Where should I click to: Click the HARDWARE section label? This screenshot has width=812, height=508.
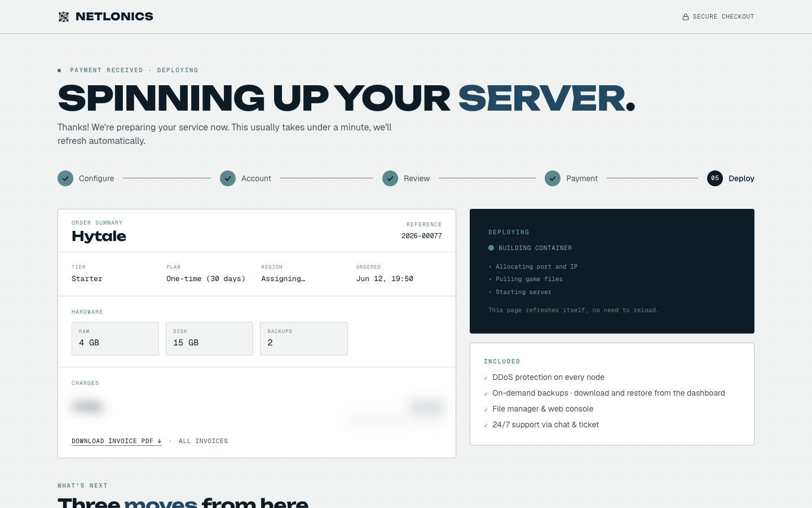[x=87, y=312]
